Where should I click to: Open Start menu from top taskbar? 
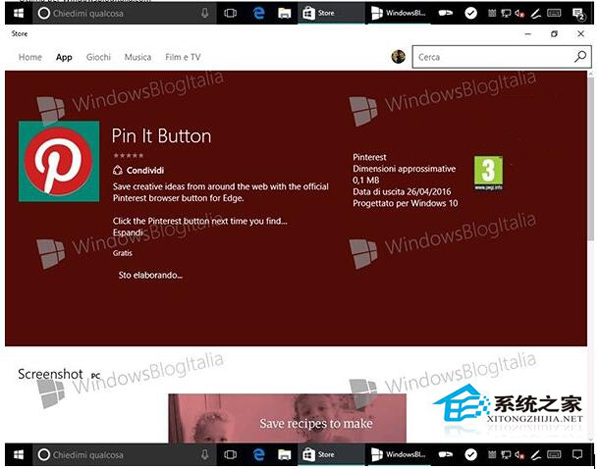[x=18, y=13]
